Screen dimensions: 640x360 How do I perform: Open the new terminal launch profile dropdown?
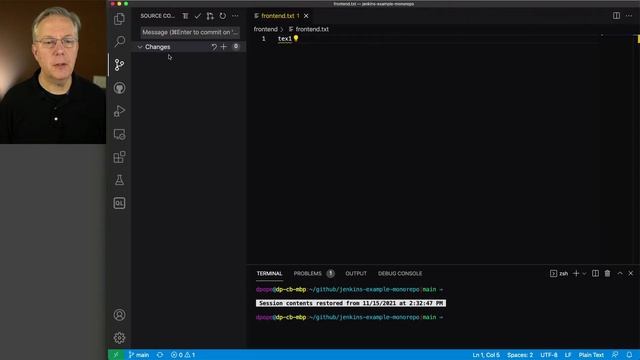pos(584,273)
